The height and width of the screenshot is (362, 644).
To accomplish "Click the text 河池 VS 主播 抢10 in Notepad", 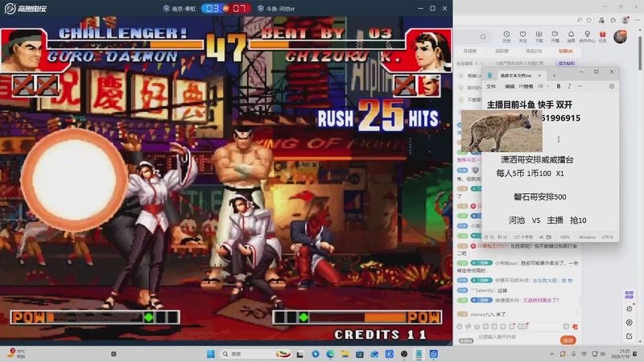I will [547, 220].
